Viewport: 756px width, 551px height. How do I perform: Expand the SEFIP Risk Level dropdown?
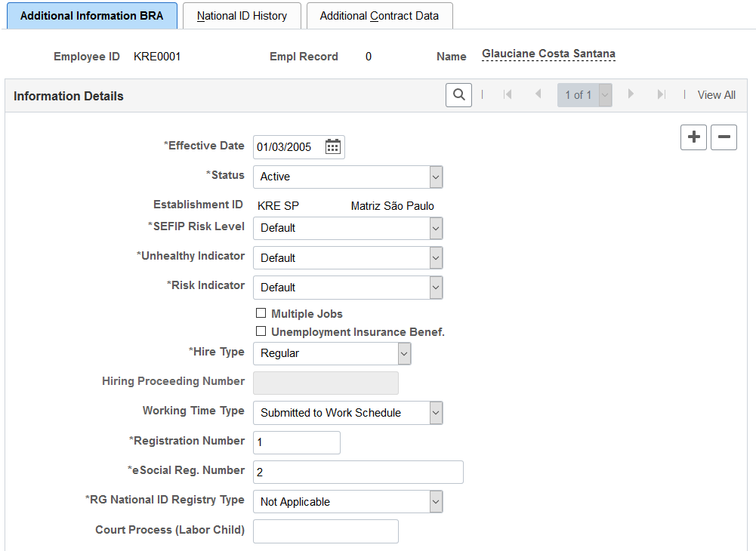point(347,228)
